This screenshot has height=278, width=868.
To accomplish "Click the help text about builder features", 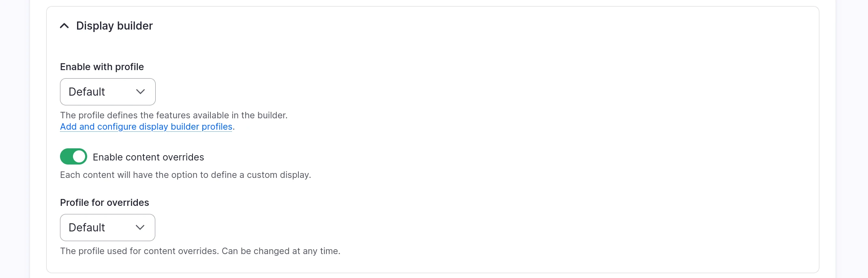I will (174, 115).
